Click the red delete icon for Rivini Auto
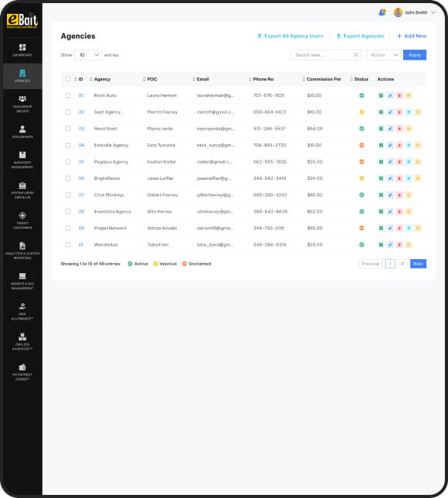The image size is (448, 498). point(399,95)
